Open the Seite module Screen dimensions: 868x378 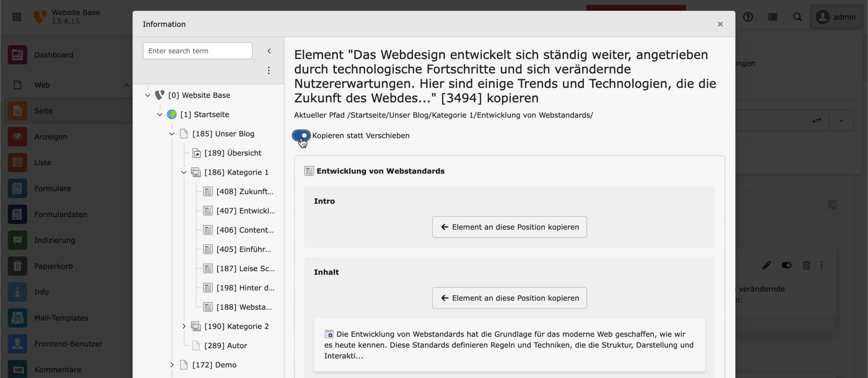click(x=69, y=111)
